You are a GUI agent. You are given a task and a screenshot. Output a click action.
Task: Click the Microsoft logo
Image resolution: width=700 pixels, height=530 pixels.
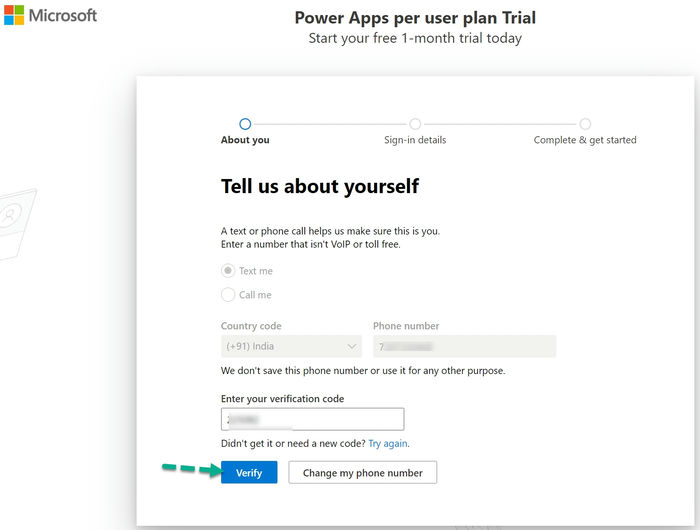[x=50, y=15]
